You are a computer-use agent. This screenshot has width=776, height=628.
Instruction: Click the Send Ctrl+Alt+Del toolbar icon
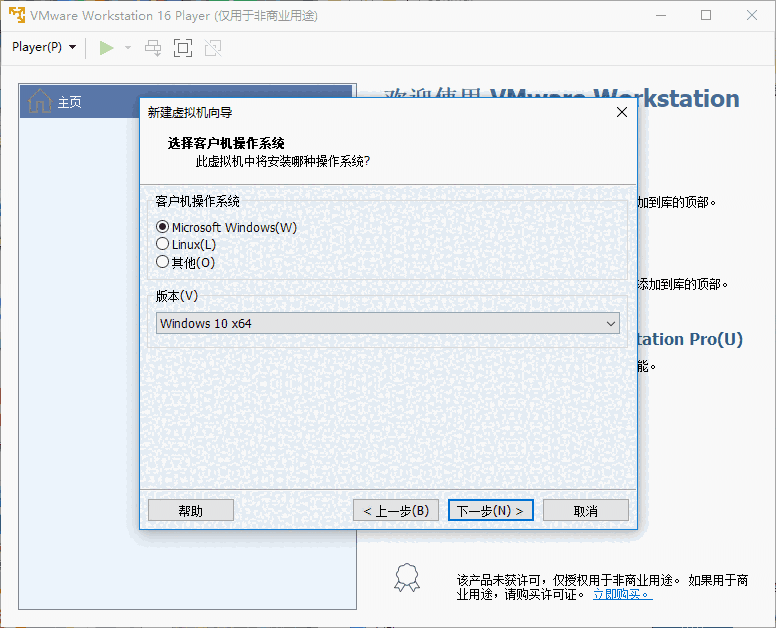[152, 48]
